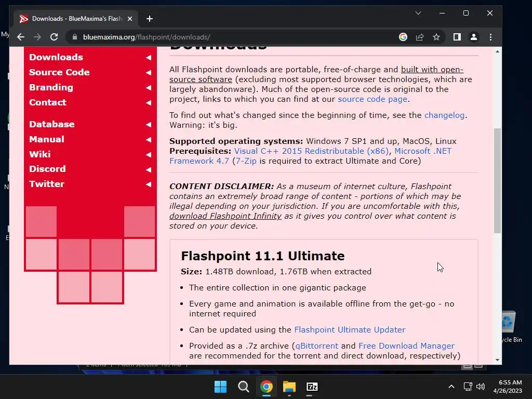Click the scrollbar down arrow
The image size is (532, 399).
[497, 360]
